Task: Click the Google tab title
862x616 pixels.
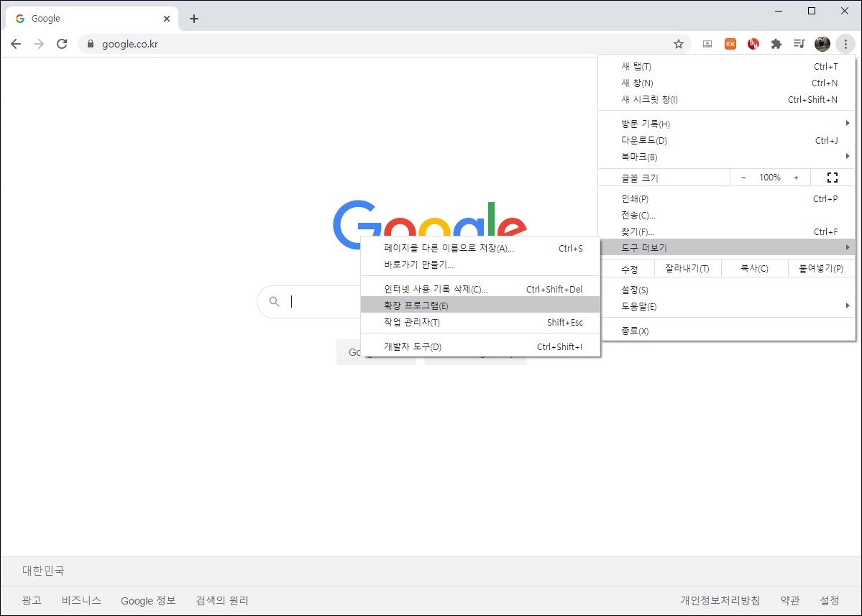Action: 45,19
